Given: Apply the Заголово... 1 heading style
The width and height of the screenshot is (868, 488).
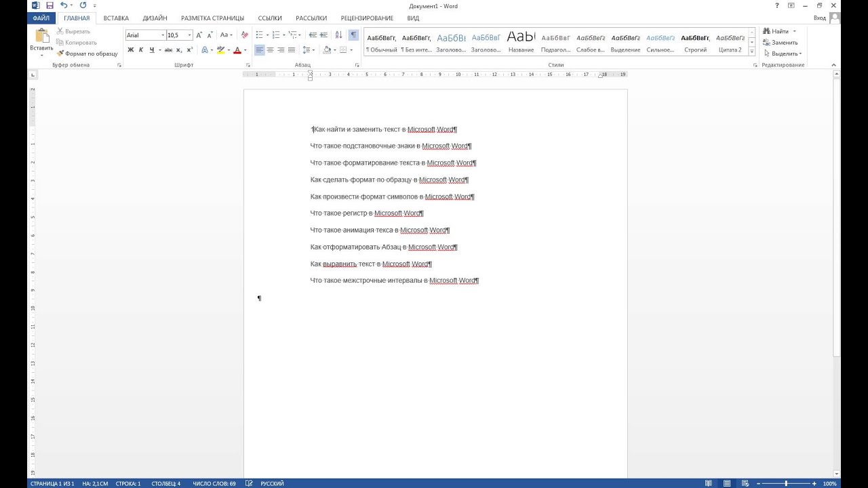Looking at the screenshot, I should [451, 42].
